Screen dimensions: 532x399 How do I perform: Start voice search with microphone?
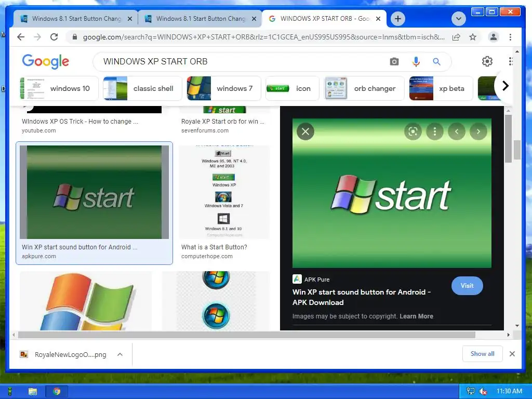416,61
